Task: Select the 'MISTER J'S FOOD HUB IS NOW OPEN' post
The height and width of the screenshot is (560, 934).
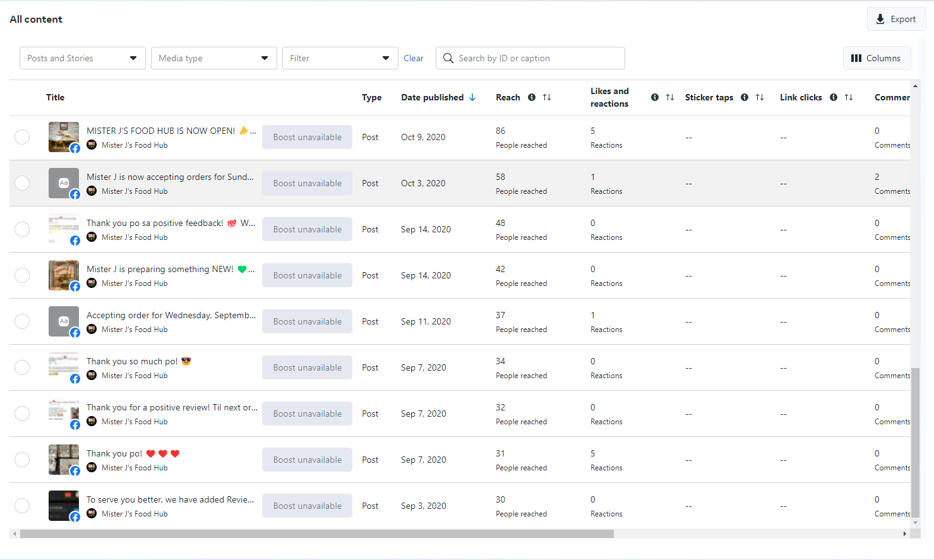Action: pos(22,137)
